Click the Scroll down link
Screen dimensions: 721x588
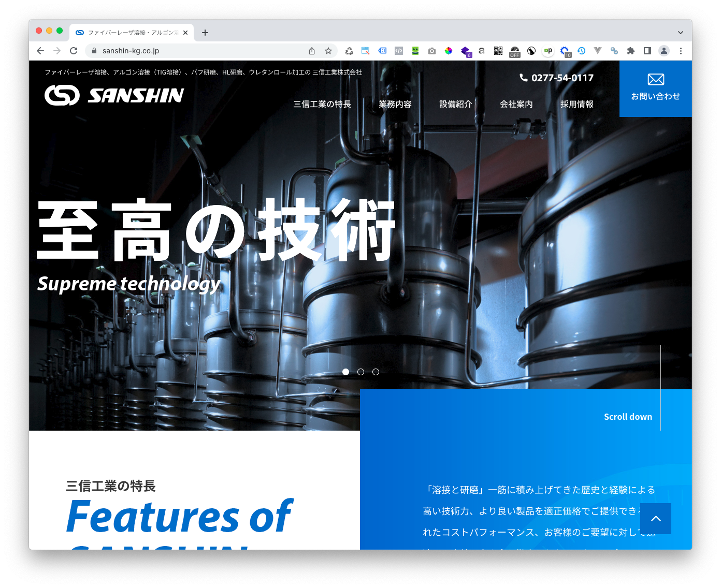pyautogui.click(x=628, y=417)
